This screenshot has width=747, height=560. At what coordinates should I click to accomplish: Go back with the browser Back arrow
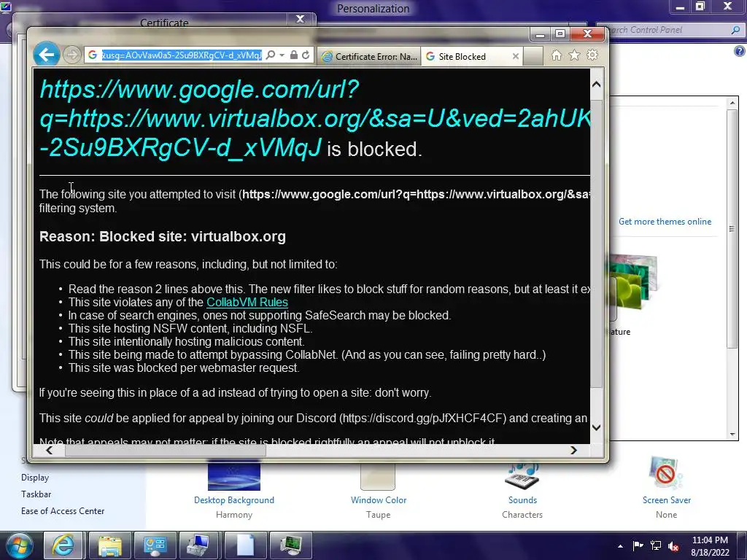click(x=46, y=55)
